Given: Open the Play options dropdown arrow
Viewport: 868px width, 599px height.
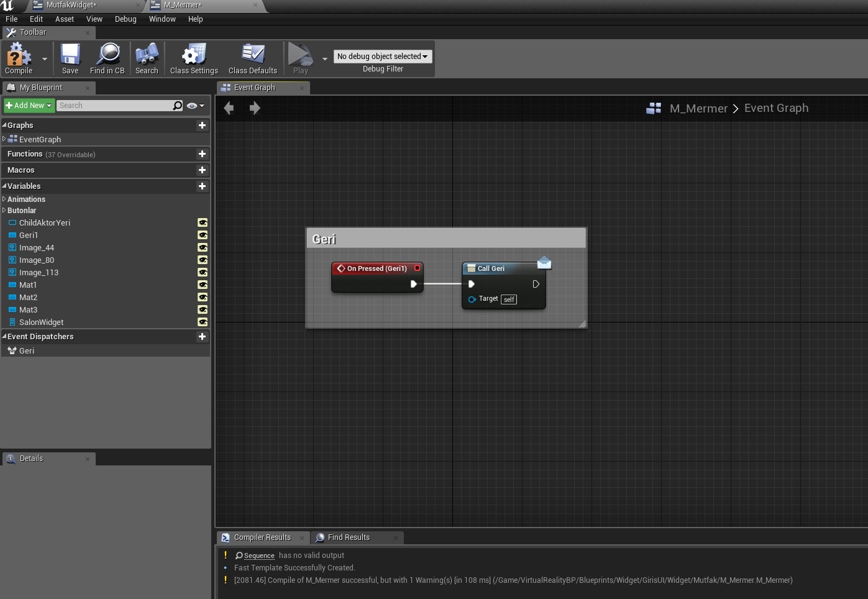Looking at the screenshot, I should pos(325,59).
